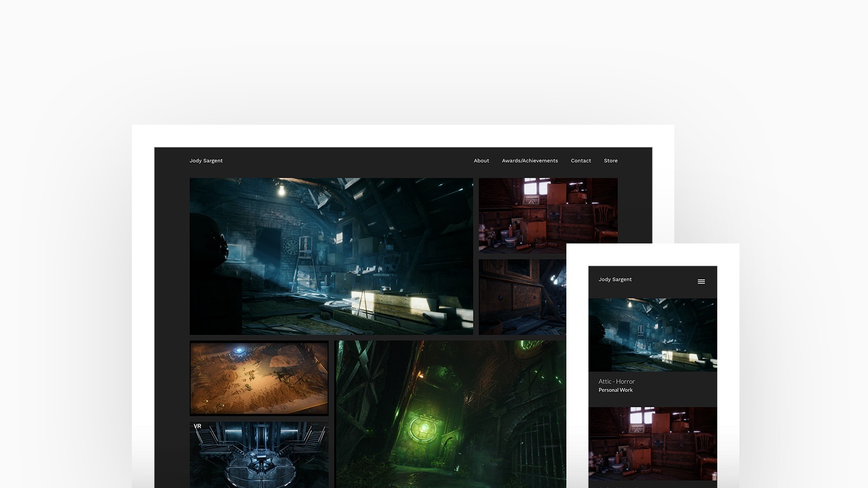Open the attic window and crates thumbnail
This screenshot has width=868, height=488.
[x=548, y=215]
